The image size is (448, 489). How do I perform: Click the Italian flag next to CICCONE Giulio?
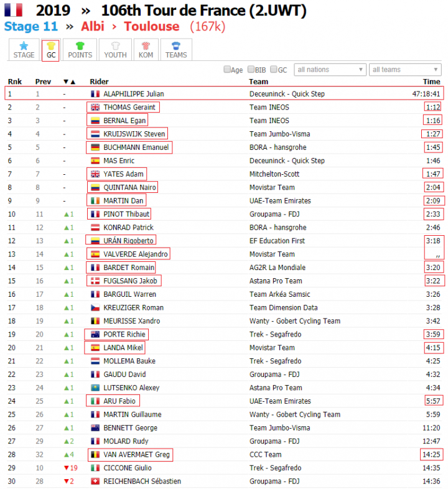point(95,468)
